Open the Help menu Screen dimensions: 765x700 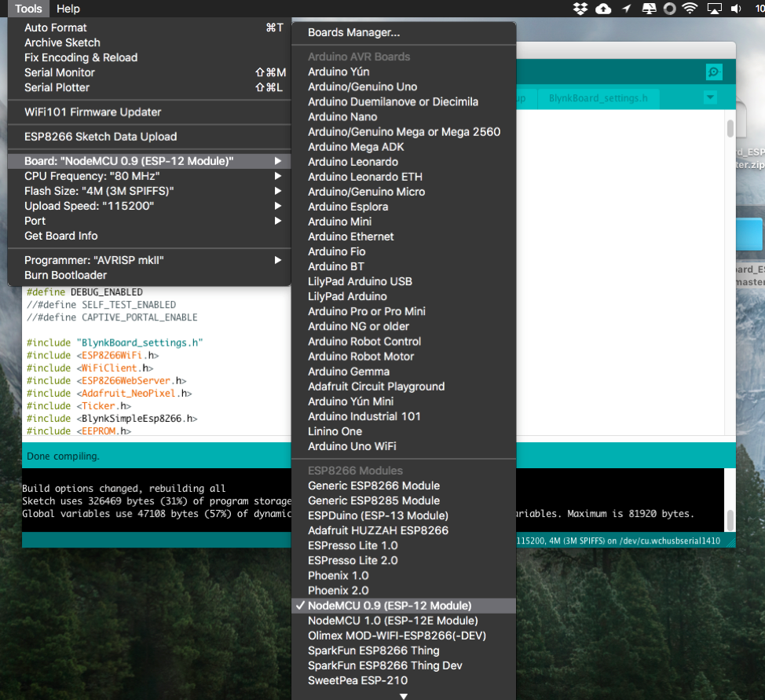point(68,9)
